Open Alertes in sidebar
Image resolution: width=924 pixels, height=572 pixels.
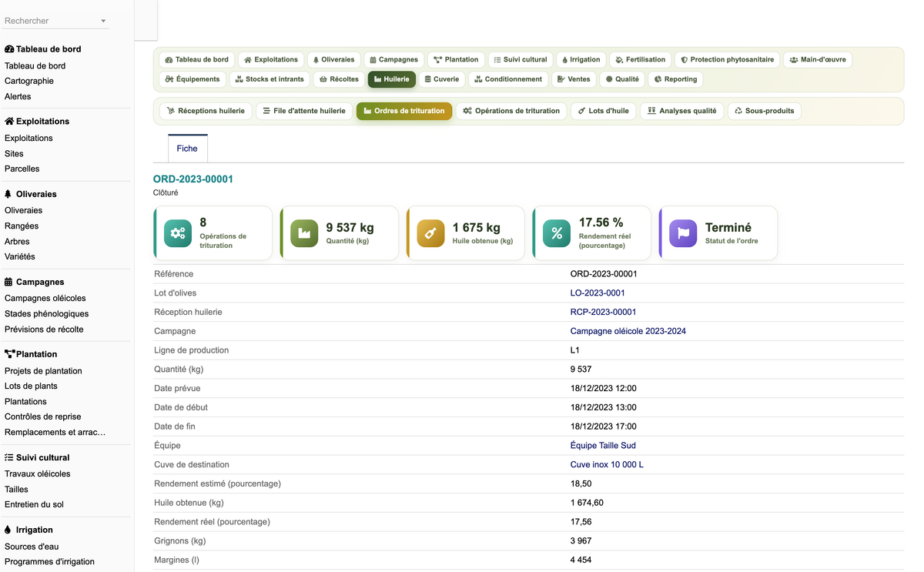coord(18,96)
